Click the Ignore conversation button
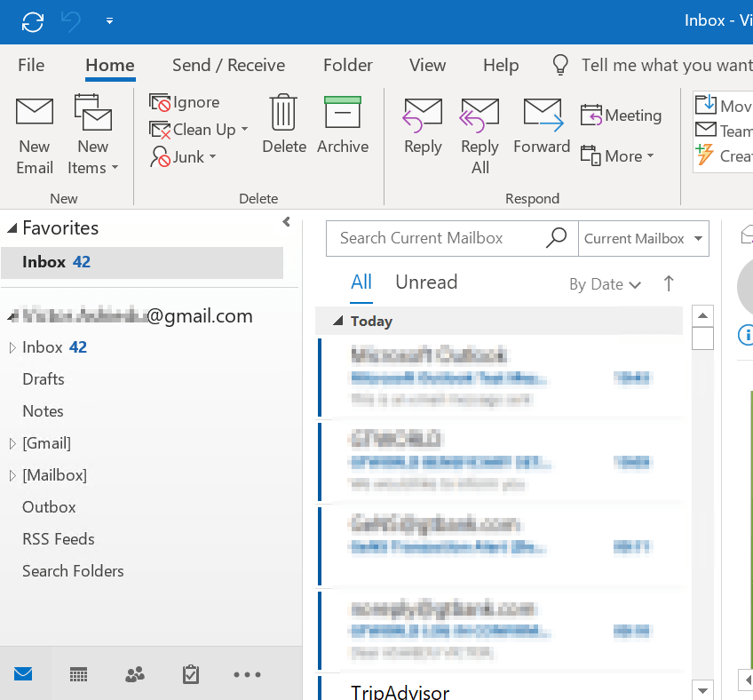The width and height of the screenshot is (753, 700). pos(185,102)
